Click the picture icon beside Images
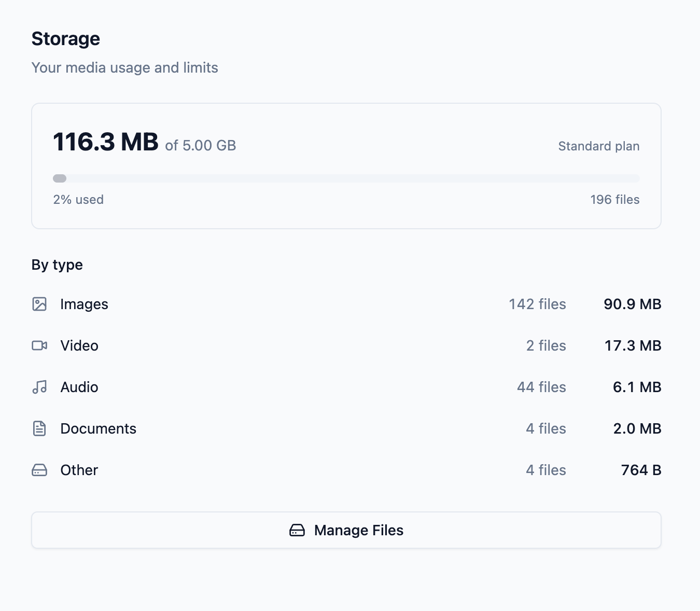700x611 pixels. (x=39, y=304)
